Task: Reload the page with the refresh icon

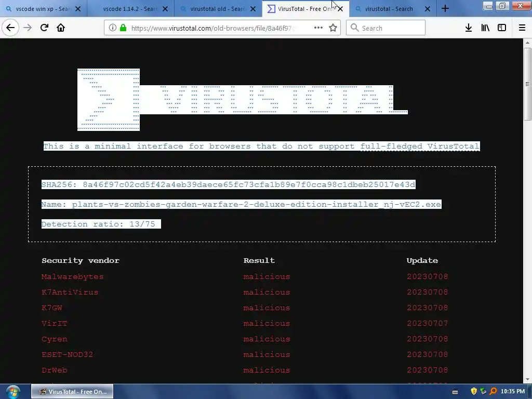Action: (x=44, y=28)
